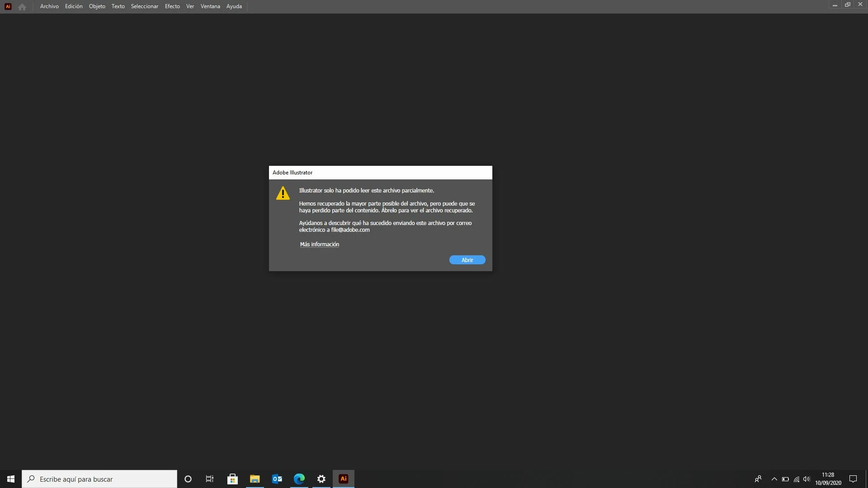Expand hidden system tray icons chevron
Viewport: 868px width, 488px height.
[774, 479]
